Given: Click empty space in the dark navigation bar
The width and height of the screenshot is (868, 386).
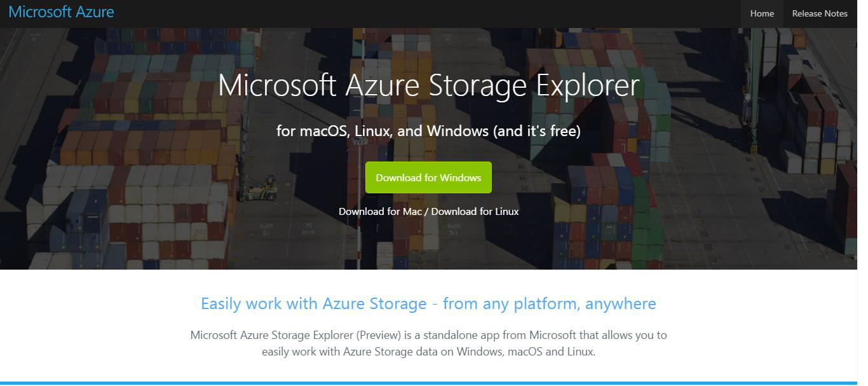Looking at the screenshot, I should click(x=445, y=13).
